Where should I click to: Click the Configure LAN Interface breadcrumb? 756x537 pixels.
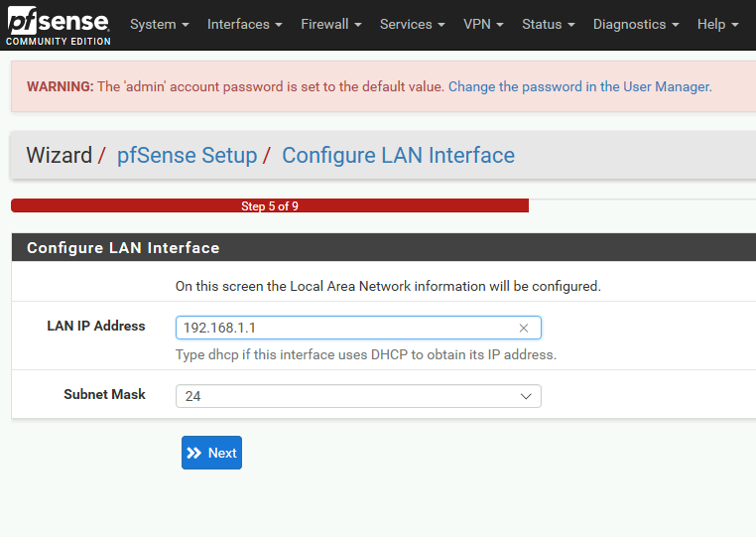[x=398, y=156]
